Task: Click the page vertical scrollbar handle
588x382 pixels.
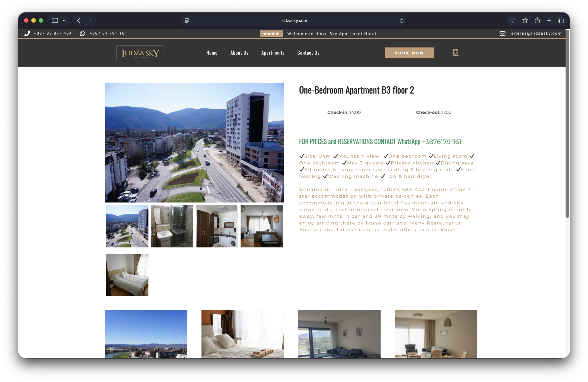Action: click(x=567, y=124)
